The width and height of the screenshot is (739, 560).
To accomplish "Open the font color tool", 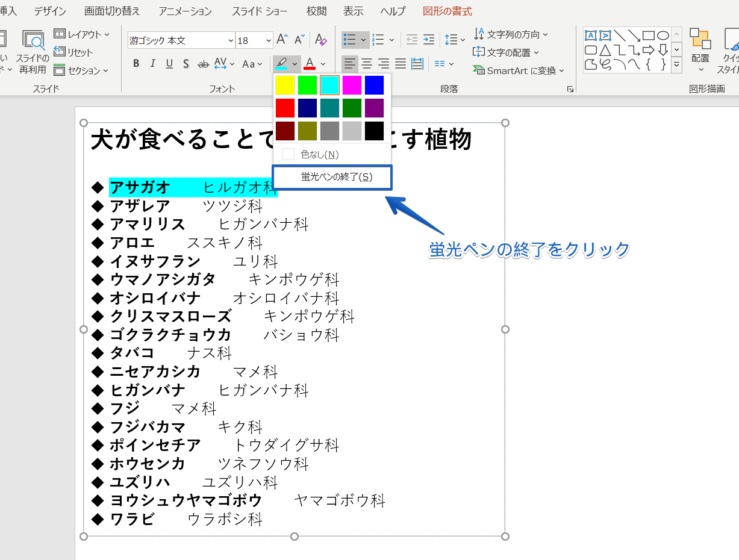I will (x=309, y=64).
